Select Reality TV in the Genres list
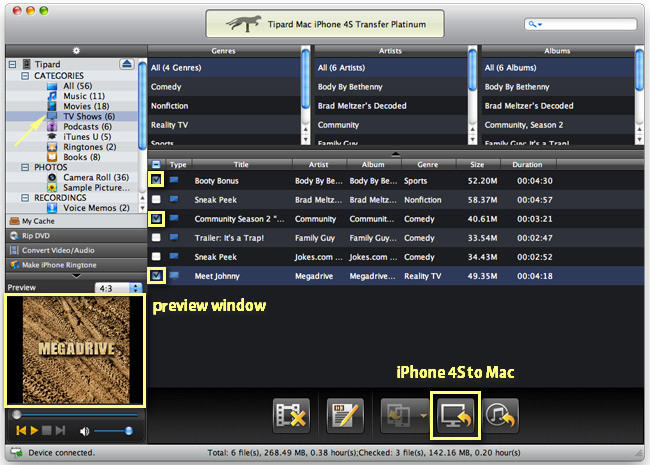Viewport: 650px width, 465px height. (x=224, y=125)
